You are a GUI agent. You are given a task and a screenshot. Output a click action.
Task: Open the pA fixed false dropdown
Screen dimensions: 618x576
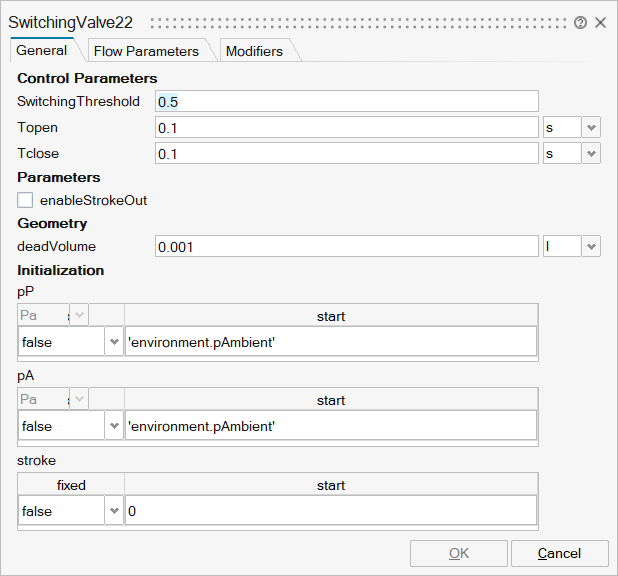(113, 426)
